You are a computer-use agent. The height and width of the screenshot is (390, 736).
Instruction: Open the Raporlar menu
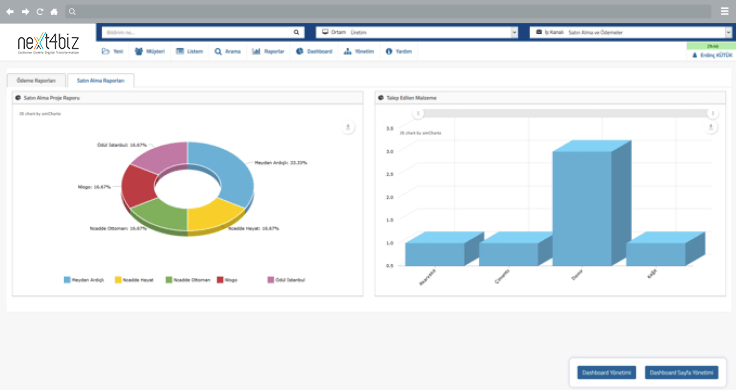(x=268, y=52)
